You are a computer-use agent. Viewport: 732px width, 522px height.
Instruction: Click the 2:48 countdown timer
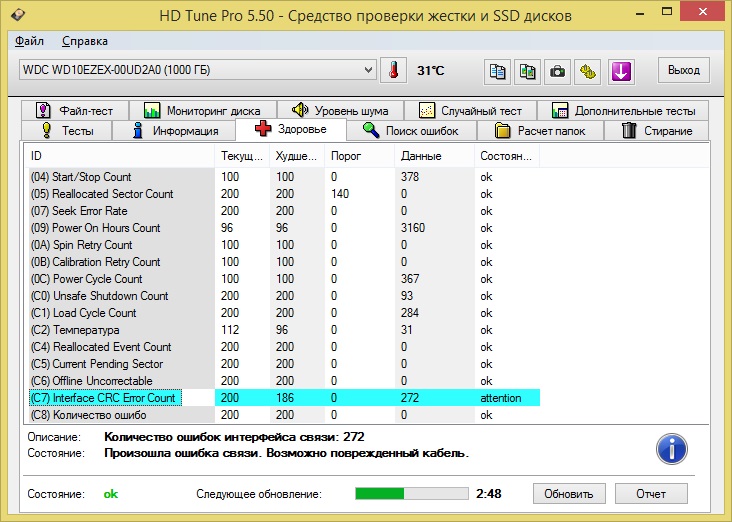click(489, 494)
